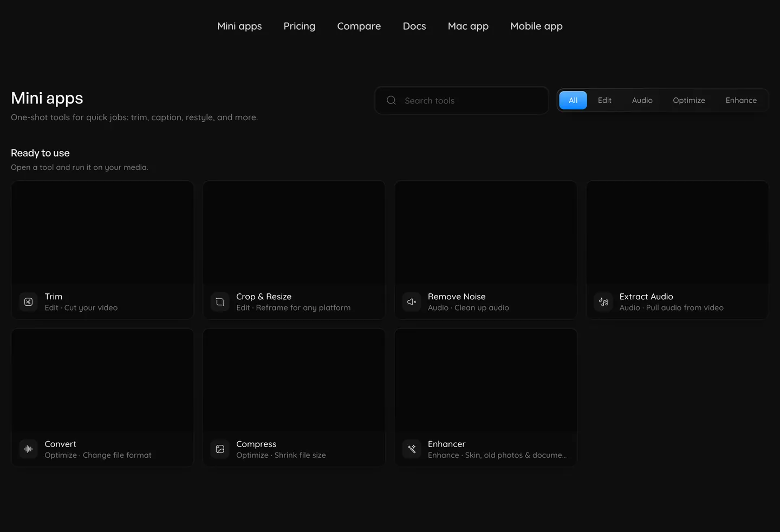The height and width of the screenshot is (532, 780).
Task: Visit the Mac app page
Action: pyautogui.click(x=468, y=26)
